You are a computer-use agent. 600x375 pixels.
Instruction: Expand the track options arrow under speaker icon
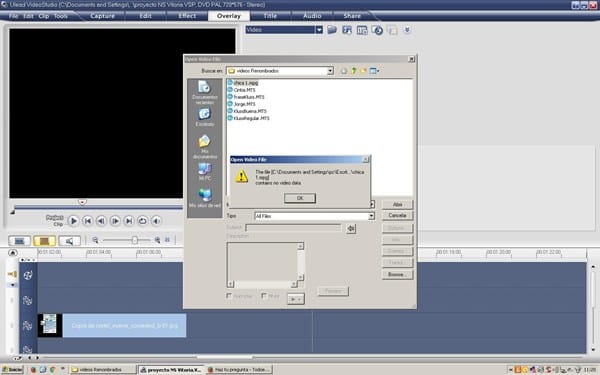click(12, 285)
